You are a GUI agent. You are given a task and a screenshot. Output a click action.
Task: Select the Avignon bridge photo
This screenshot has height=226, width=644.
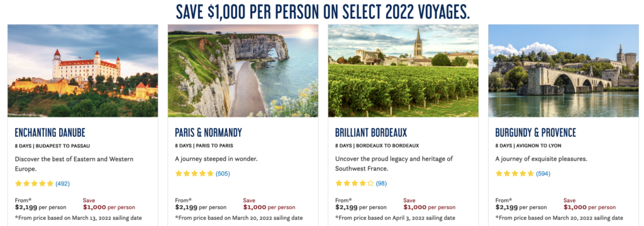tap(563, 71)
